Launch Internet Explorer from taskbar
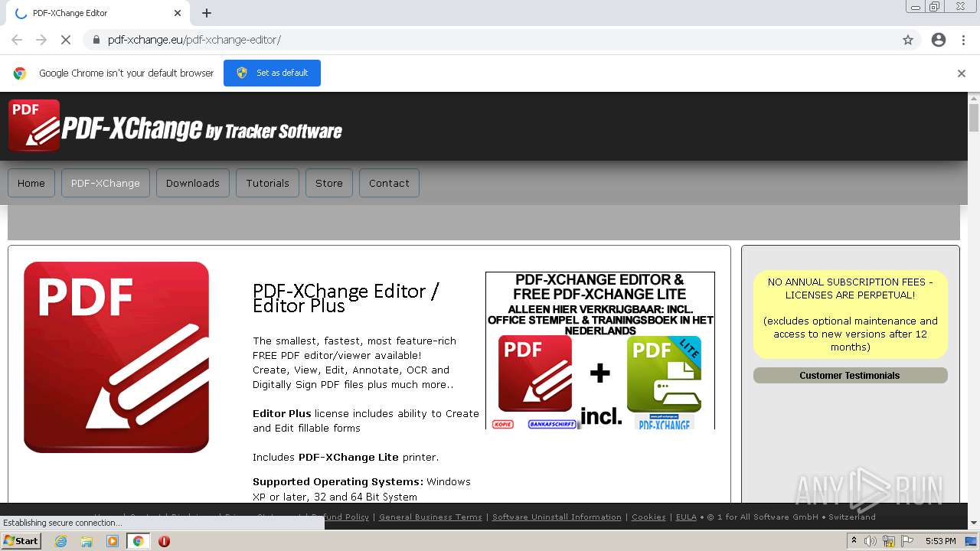 coord(60,541)
